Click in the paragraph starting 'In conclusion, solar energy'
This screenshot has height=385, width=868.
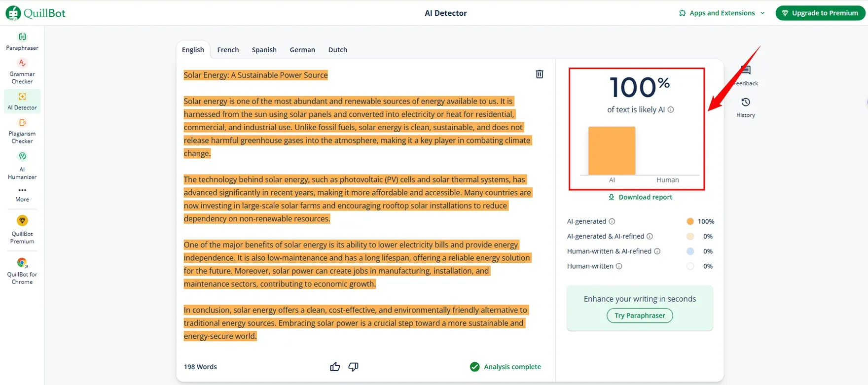[x=356, y=323]
